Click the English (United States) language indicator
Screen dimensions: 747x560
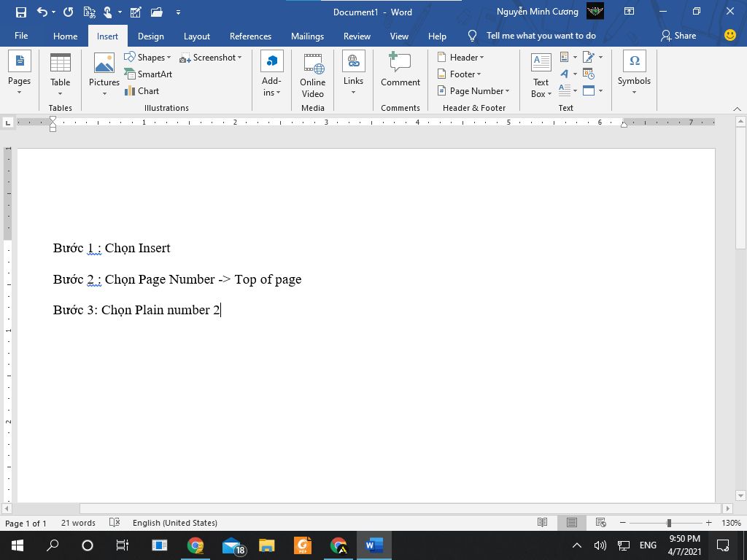[175, 523]
